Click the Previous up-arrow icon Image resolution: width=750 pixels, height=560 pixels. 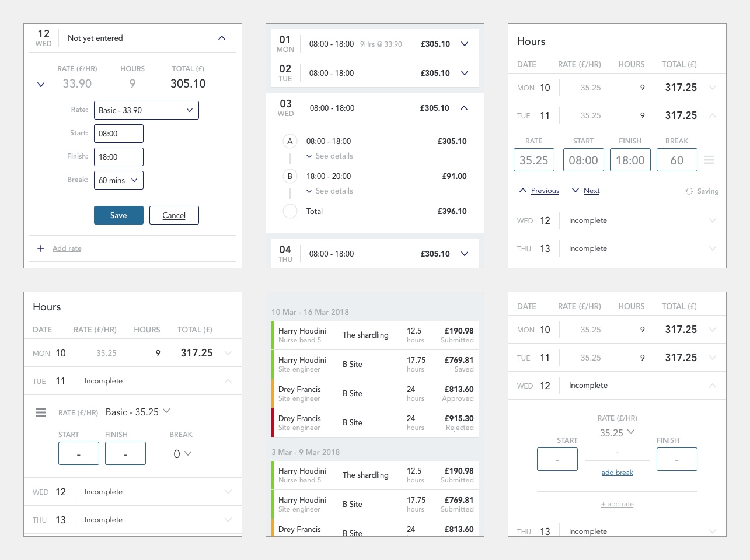(523, 191)
